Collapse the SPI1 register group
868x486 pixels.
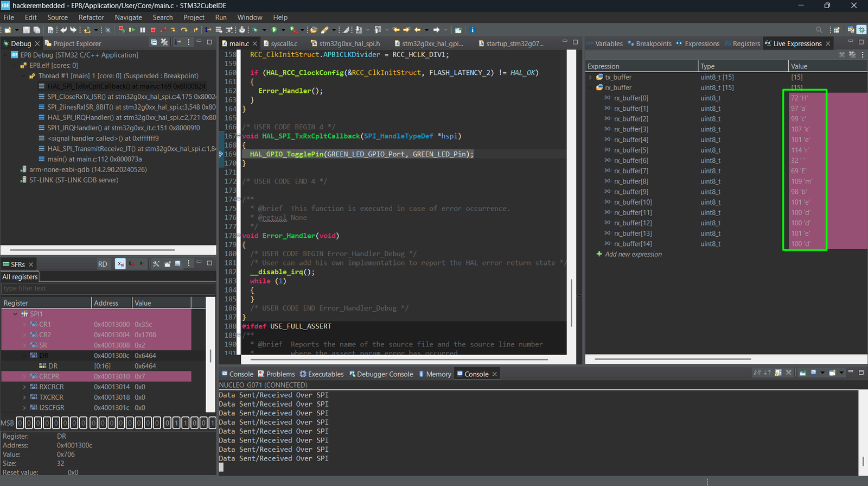click(15, 314)
